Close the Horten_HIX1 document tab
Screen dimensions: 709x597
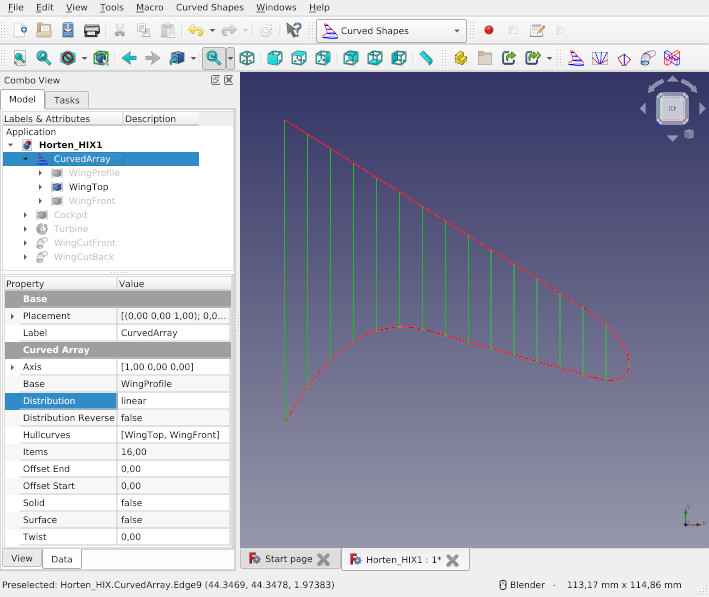[452, 560]
